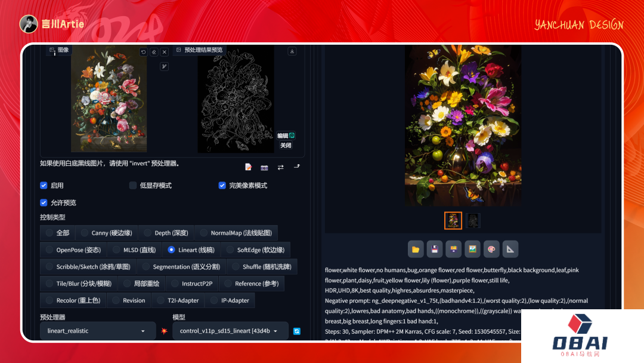Toggle the 启用 enable checkbox
This screenshot has height=363, width=644.
pos(44,186)
